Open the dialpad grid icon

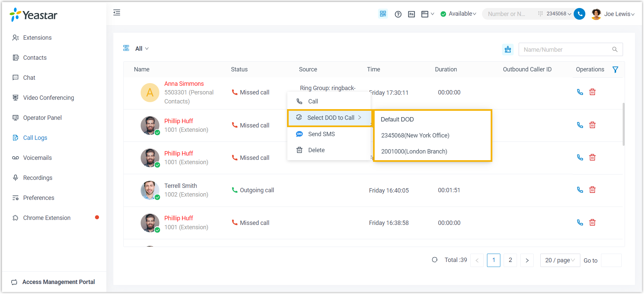540,14
